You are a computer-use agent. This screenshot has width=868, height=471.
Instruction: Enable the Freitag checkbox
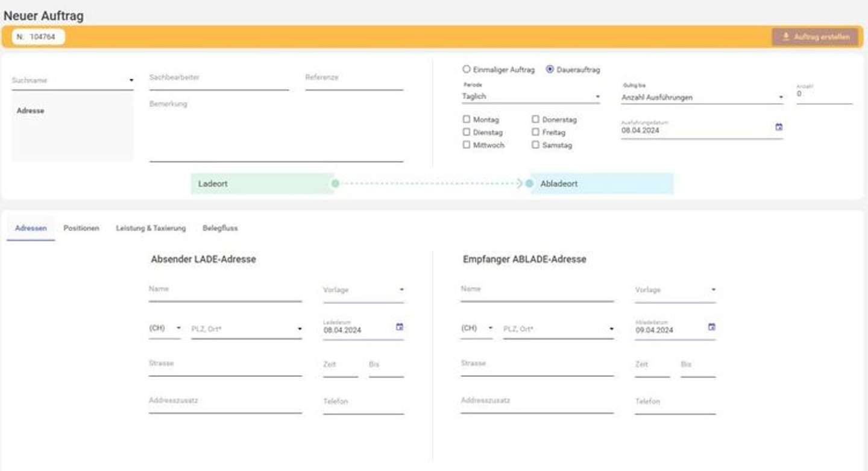pyautogui.click(x=535, y=132)
